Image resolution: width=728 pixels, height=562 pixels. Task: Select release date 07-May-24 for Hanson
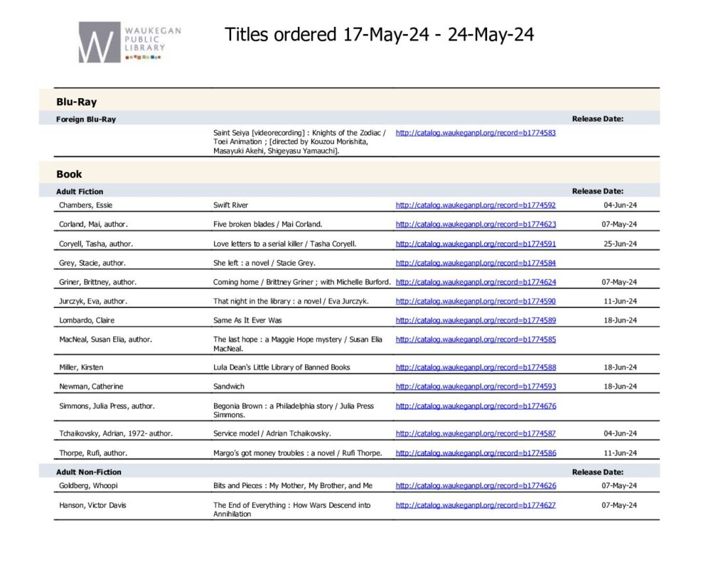tap(619, 505)
